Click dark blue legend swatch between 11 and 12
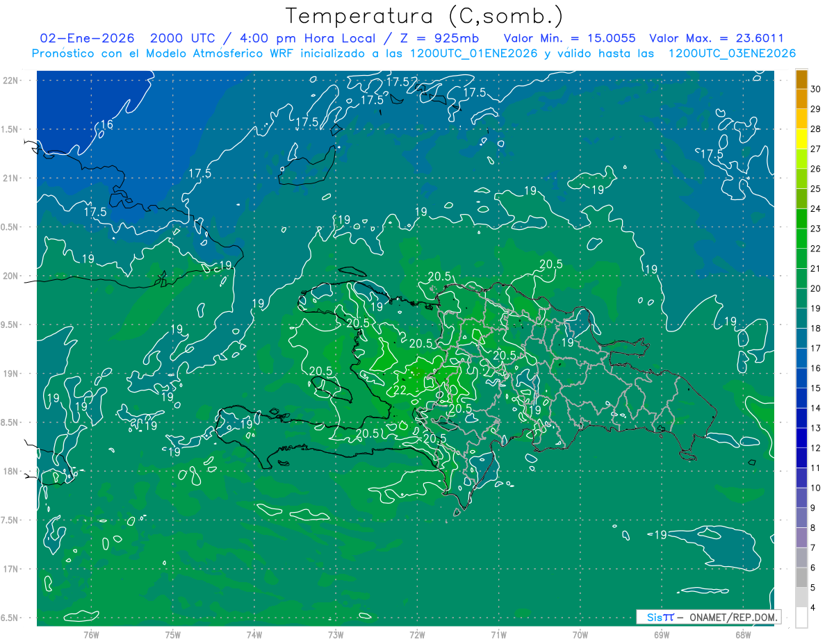The height and width of the screenshot is (644, 834). point(801,458)
